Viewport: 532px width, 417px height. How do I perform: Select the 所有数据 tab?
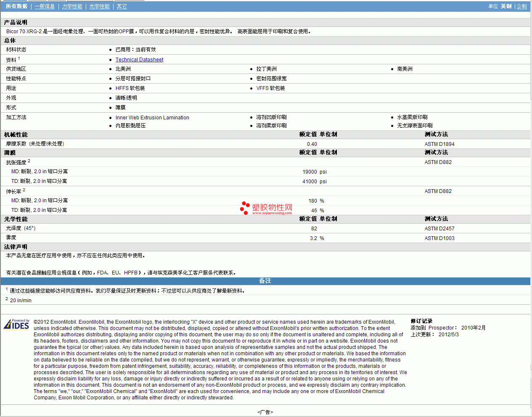pyautogui.click(x=16, y=6)
